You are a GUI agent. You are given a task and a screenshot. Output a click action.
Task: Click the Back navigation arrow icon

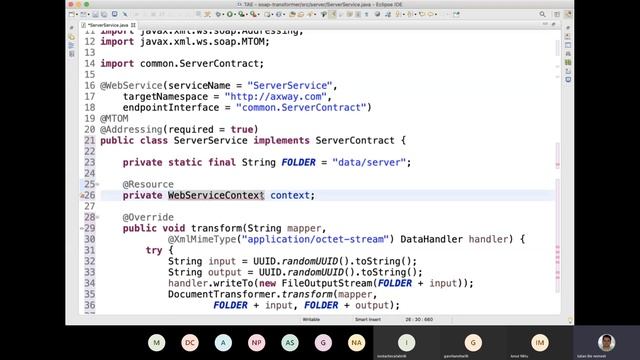coord(422,14)
